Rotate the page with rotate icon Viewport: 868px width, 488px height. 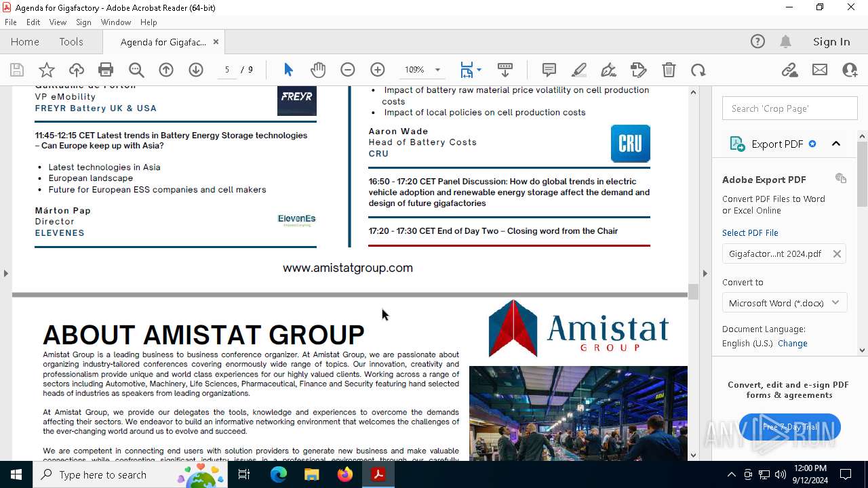(698, 70)
